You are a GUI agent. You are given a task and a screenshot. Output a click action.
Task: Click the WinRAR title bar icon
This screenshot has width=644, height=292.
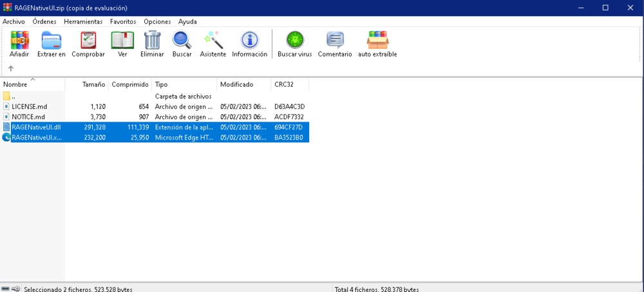click(7, 7)
